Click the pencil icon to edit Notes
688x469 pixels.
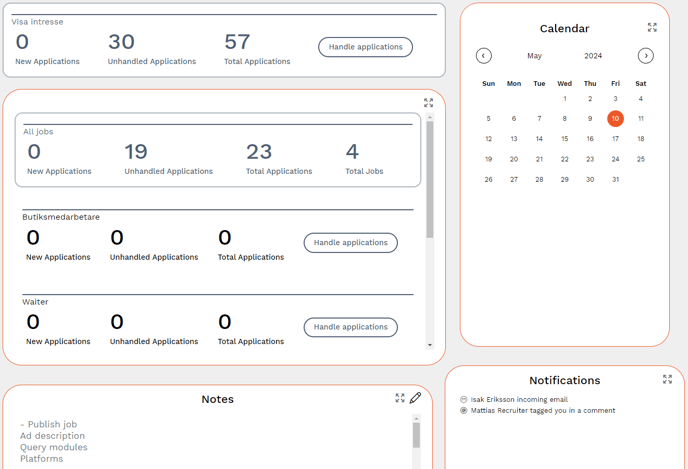point(416,398)
